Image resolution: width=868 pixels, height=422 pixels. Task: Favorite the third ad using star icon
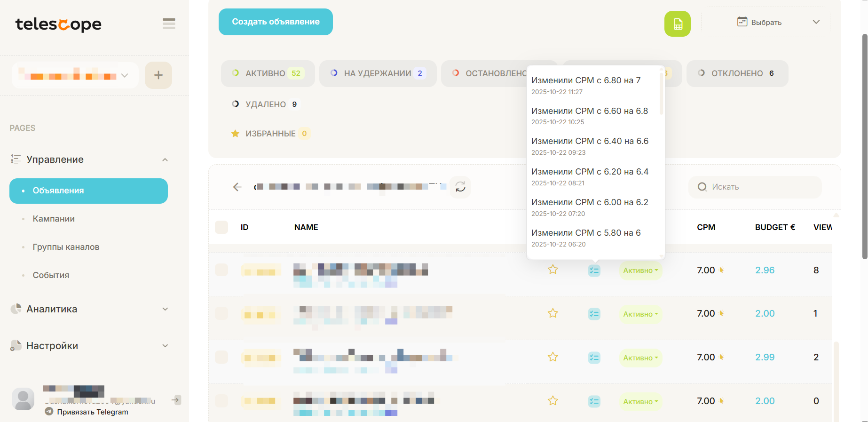pos(552,358)
